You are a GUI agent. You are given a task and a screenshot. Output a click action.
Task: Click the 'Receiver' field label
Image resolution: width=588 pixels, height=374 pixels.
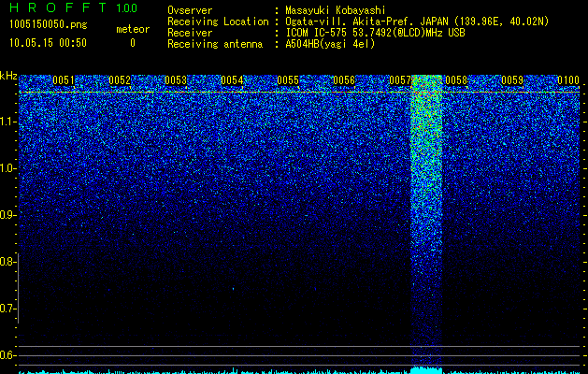[190, 33]
